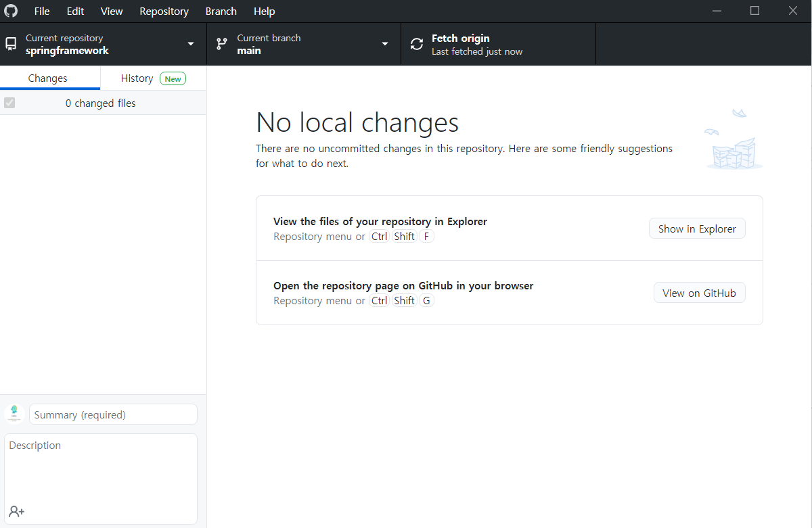812x528 pixels.
Task: Open the Repository menu
Action: pos(164,11)
